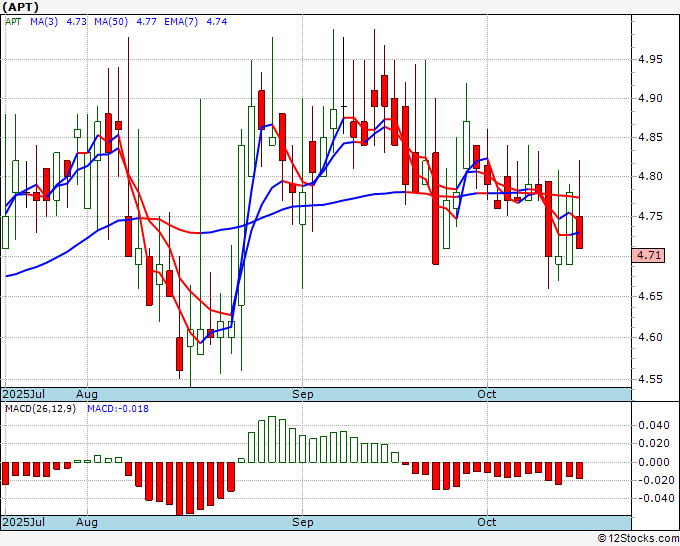Screen dimensions: 680x546
Task: Click the 4.65 price axis label
Action: (x=651, y=296)
